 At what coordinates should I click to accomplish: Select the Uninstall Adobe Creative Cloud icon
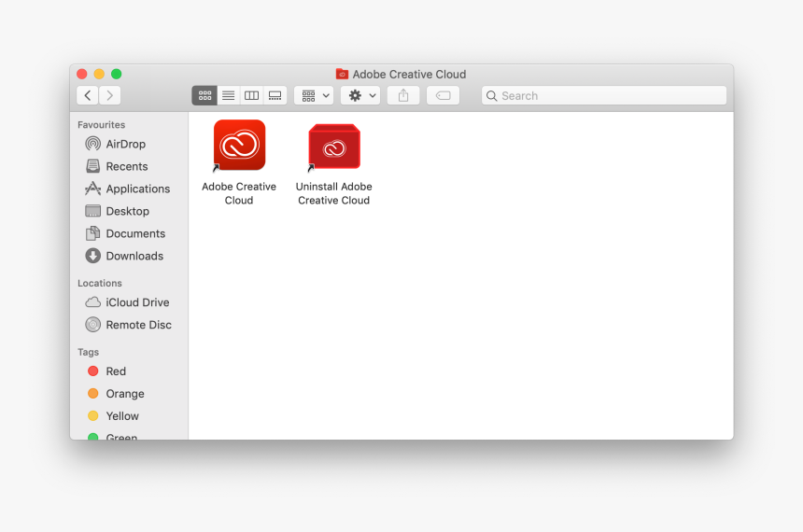(x=334, y=147)
